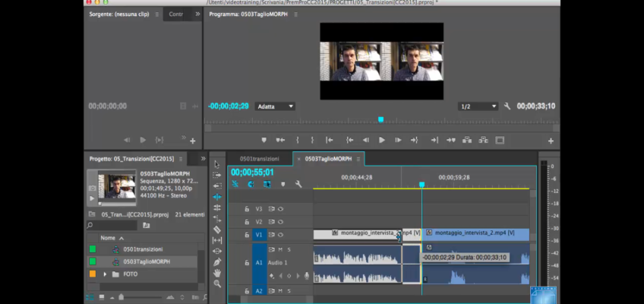Play the project thumbnail preview

coord(92,198)
